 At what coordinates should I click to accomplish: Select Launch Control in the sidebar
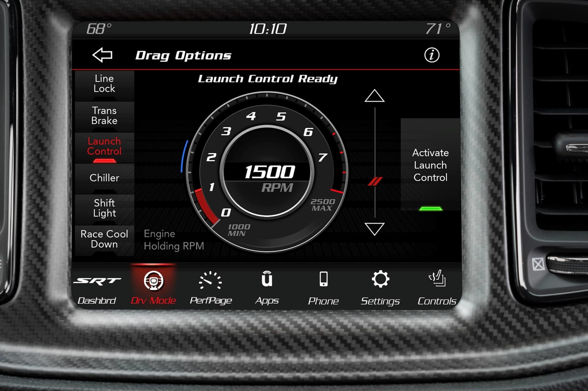[x=104, y=146]
